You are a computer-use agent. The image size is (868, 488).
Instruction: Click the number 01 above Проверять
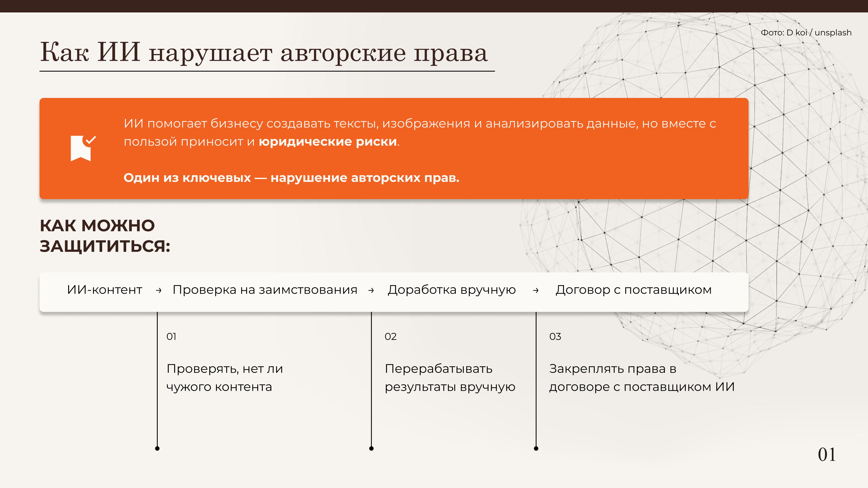pos(171,337)
